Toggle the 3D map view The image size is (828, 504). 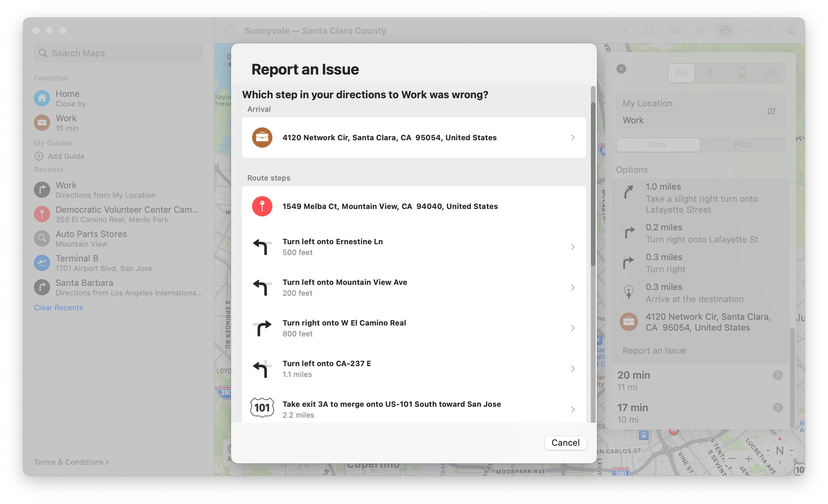(x=674, y=30)
